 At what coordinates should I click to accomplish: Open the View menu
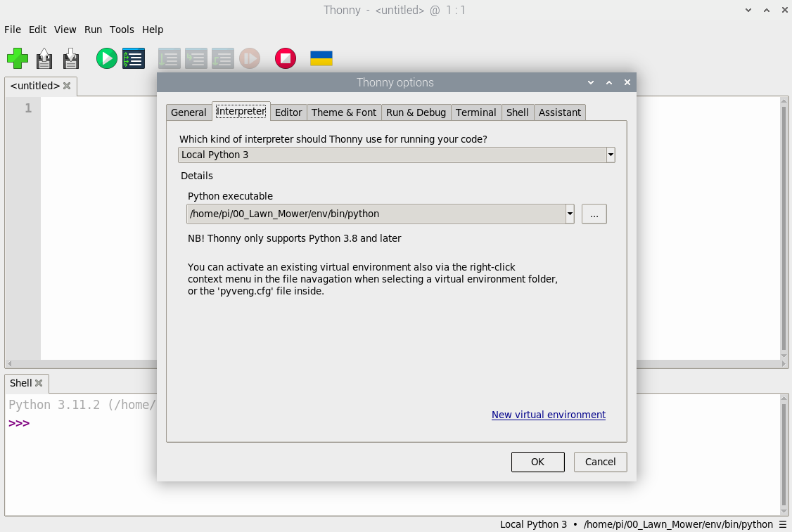(x=65, y=30)
